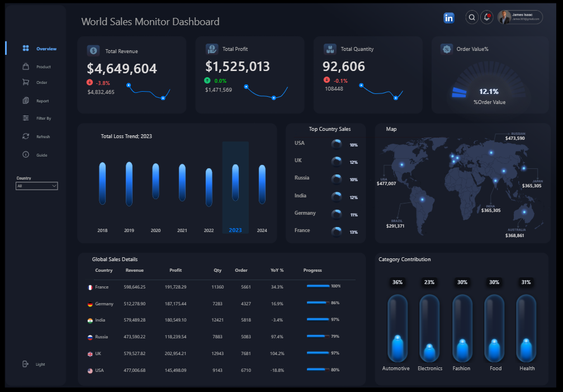The height and width of the screenshot is (392, 563).
Task: Click Russian $473,590 map label
Action: point(515,136)
